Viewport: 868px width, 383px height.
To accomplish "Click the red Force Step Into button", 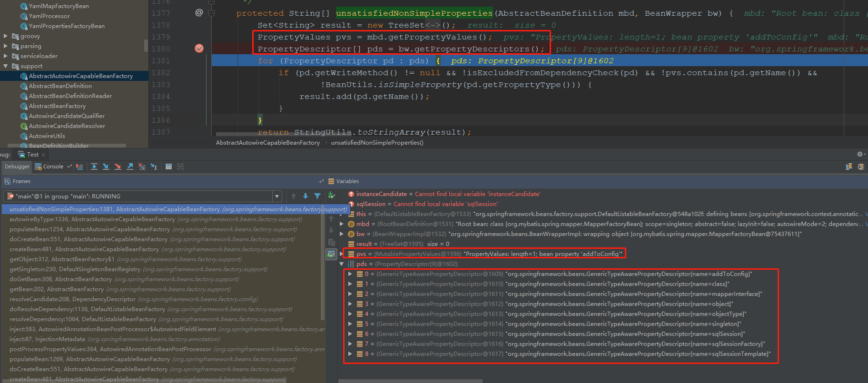I will point(118,167).
